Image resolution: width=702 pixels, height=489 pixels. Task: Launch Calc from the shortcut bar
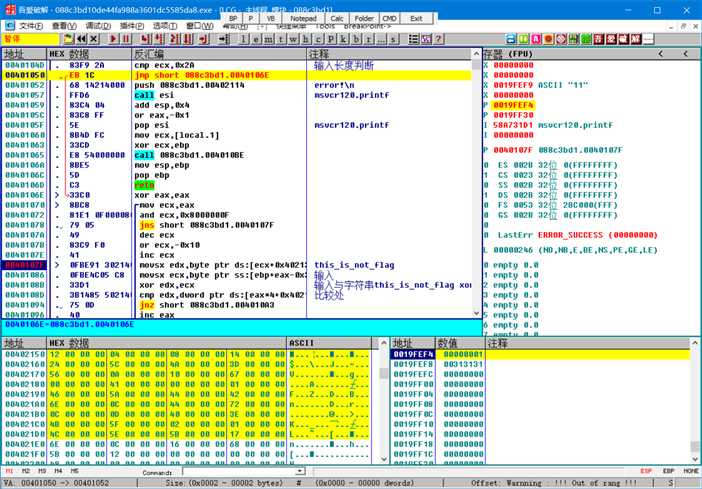pos(337,18)
